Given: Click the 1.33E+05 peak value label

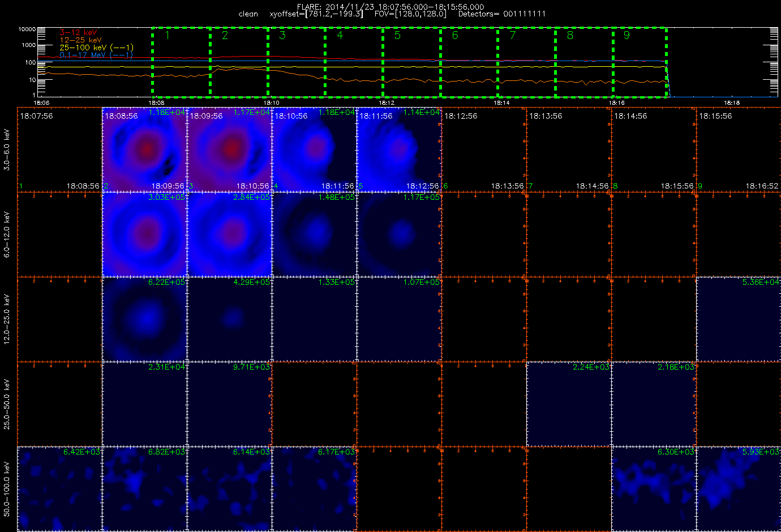Looking at the screenshot, I should 337,282.
